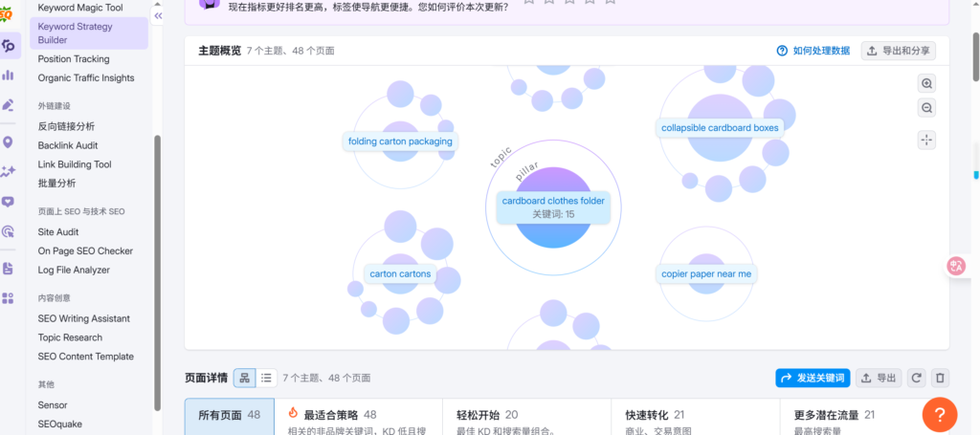The height and width of the screenshot is (435, 980).
Task: Click 外链建设 section heading
Action: tap(55, 106)
